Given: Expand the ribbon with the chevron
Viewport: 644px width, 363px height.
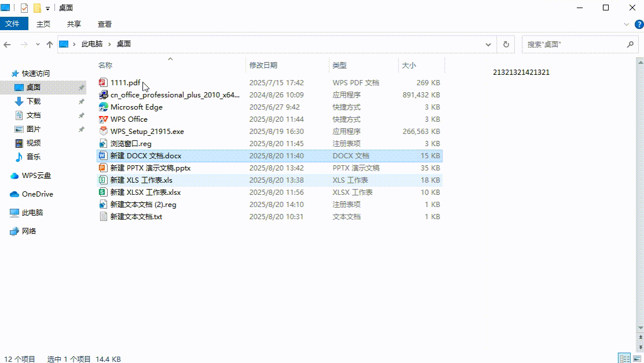Looking at the screenshot, I should (627, 24).
